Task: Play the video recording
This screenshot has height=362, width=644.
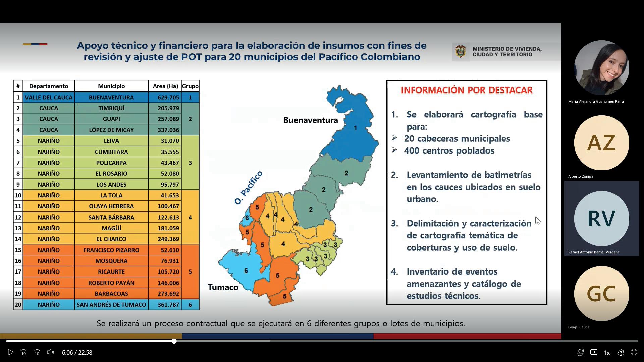Action: click(10, 352)
